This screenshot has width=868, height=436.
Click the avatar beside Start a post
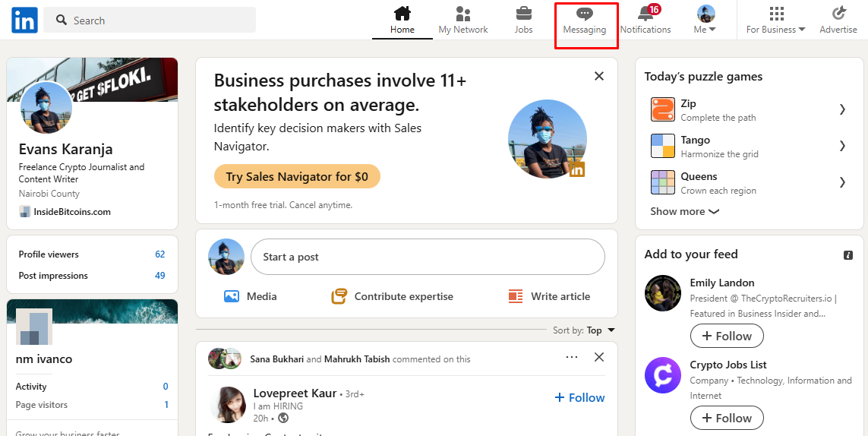pyautogui.click(x=226, y=257)
